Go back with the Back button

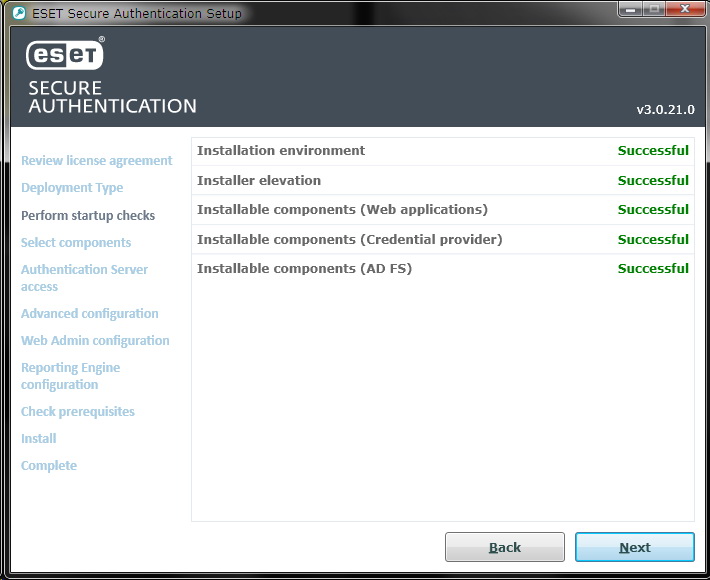coord(504,547)
